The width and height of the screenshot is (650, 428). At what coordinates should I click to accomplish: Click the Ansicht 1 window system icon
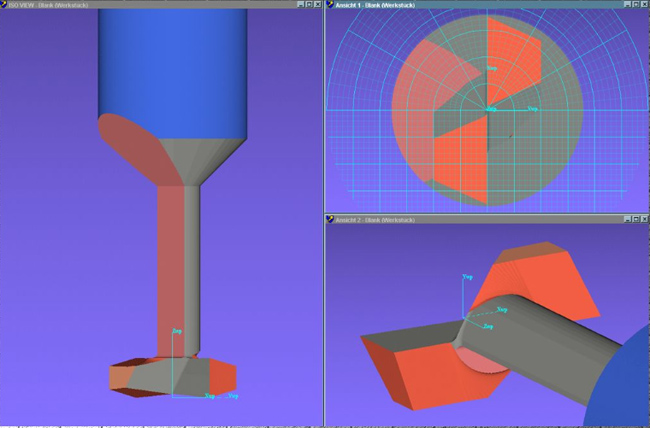pyautogui.click(x=331, y=5)
